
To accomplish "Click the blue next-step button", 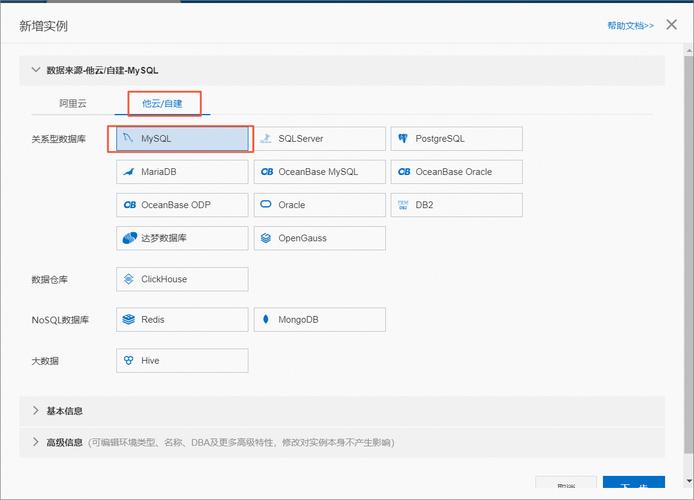I will (x=634, y=482).
